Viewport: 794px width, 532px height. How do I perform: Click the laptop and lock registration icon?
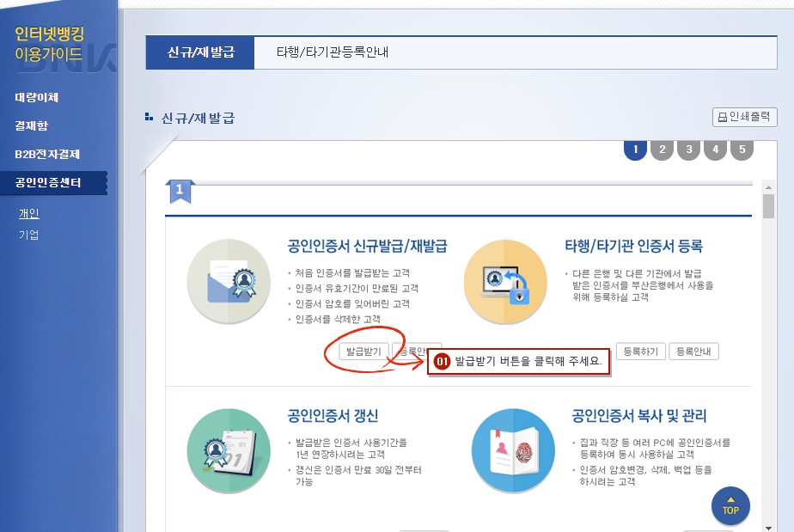pyautogui.click(x=505, y=282)
